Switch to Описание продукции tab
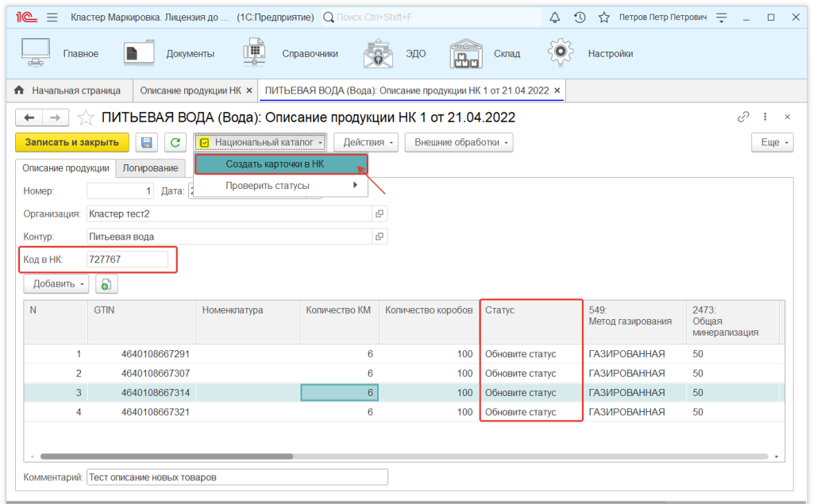 point(65,168)
